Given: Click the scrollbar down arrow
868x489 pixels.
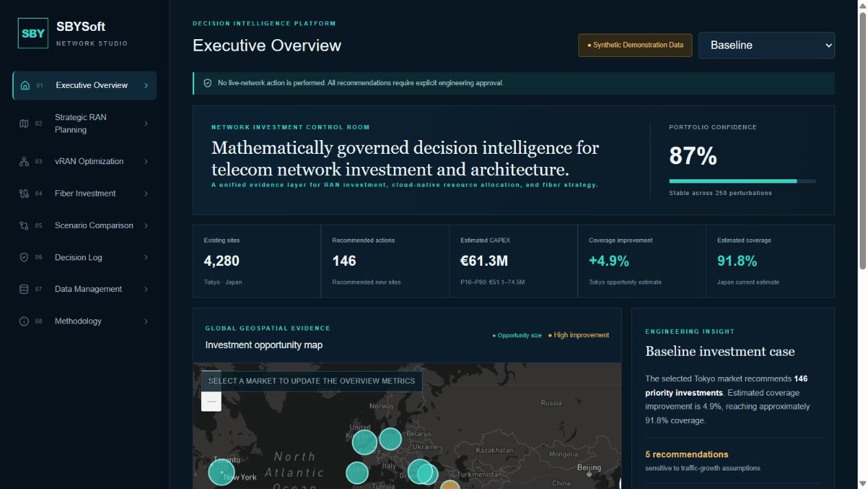Looking at the screenshot, I should tap(863, 483).
